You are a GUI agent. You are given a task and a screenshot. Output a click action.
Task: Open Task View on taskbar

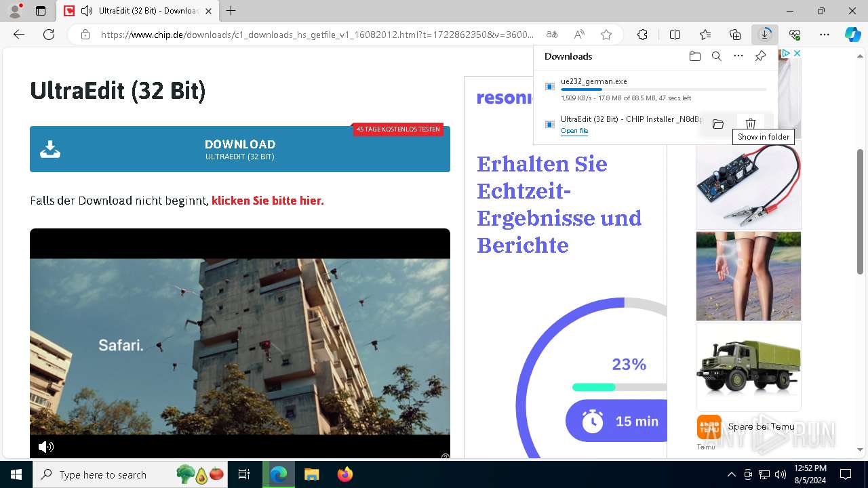(245, 474)
